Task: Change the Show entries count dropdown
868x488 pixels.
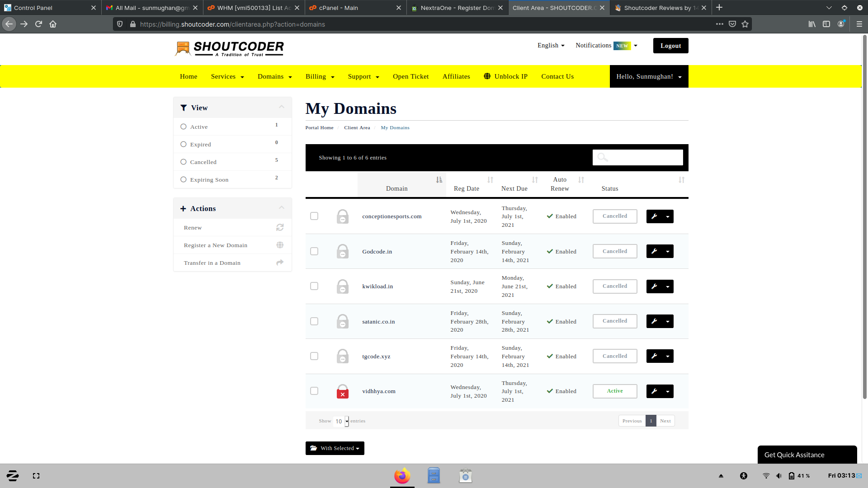Action: point(341,421)
